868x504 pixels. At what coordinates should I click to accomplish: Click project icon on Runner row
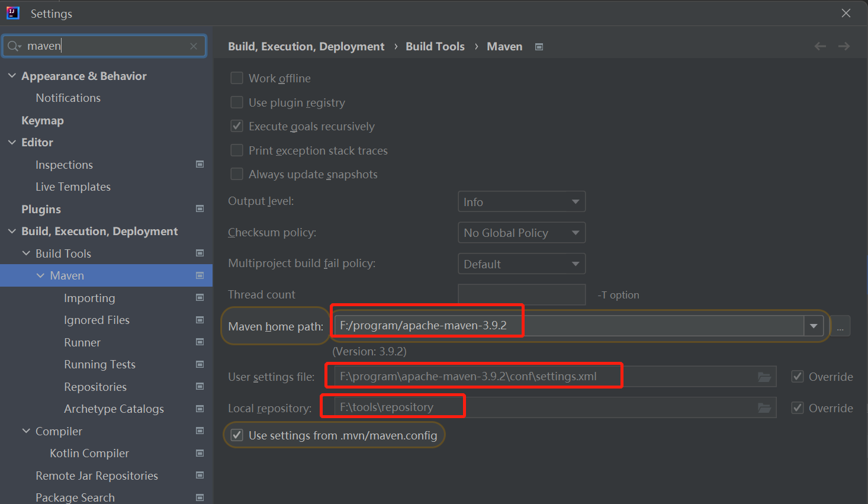200,342
